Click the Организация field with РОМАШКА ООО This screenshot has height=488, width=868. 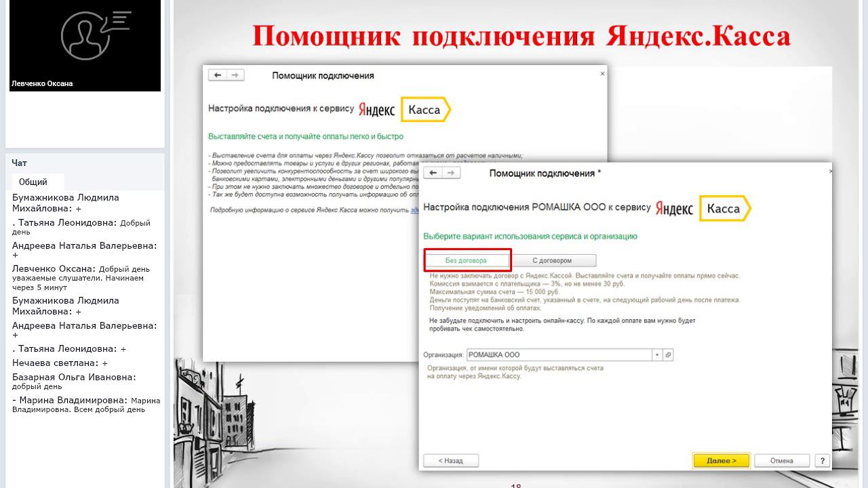(x=559, y=354)
